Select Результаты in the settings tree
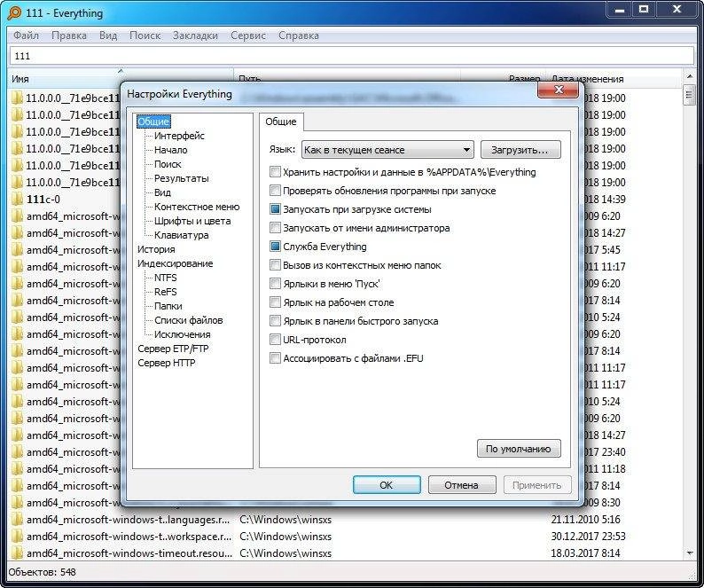Image resolution: width=704 pixels, height=588 pixels. 182,178
